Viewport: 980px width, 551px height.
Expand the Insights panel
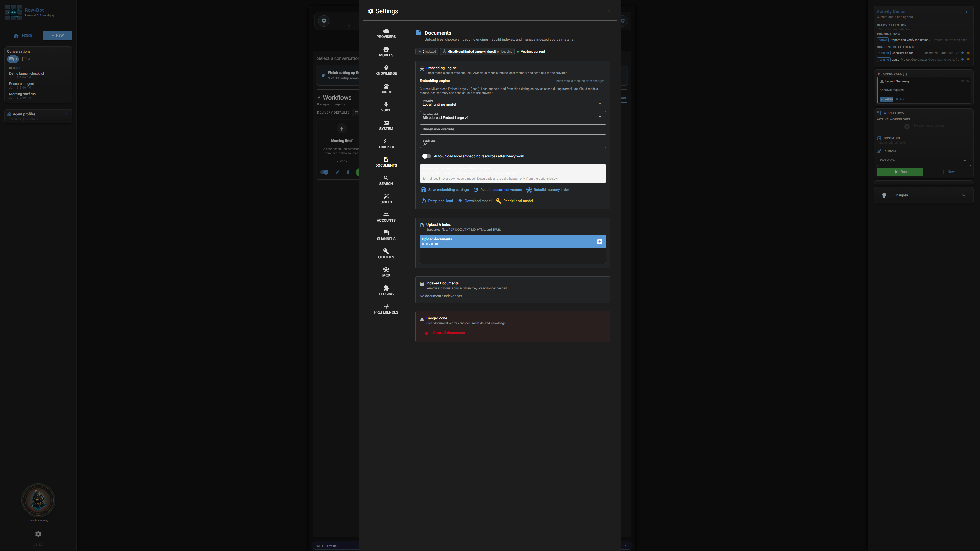click(x=923, y=195)
